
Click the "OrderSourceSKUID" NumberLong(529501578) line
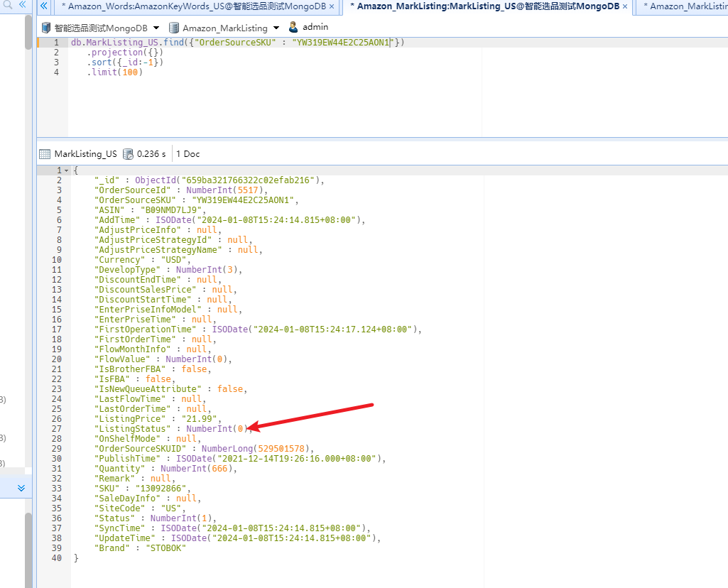205,449
